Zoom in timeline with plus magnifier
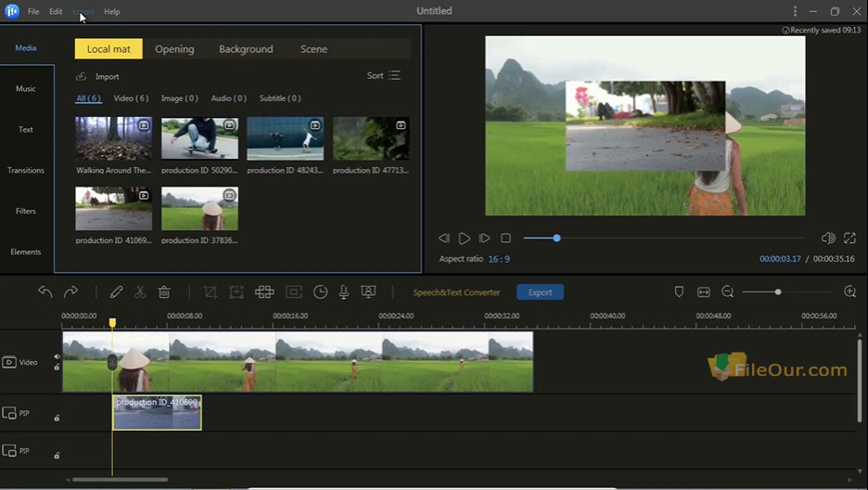868x490 pixels. pos(849,291)
